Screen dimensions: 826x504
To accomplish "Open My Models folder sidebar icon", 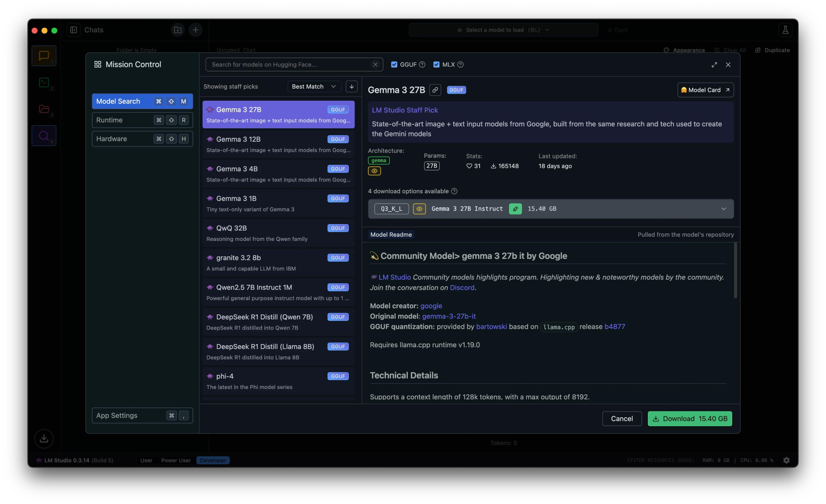I will coord(44,109).
